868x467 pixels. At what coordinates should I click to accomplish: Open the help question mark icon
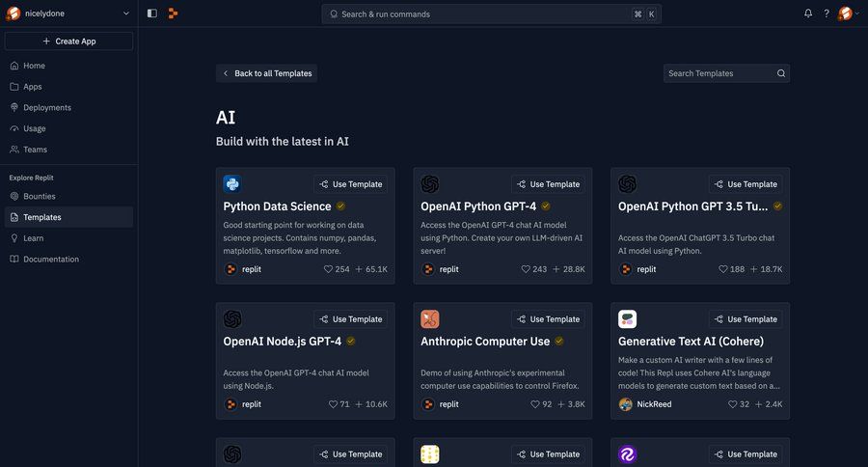(x=827, y=14)
